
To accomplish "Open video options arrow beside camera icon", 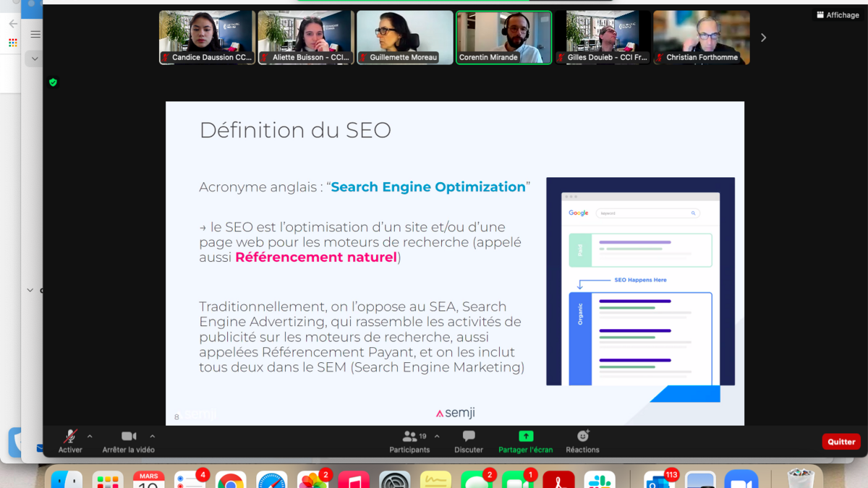I will [x=153, y=436].
